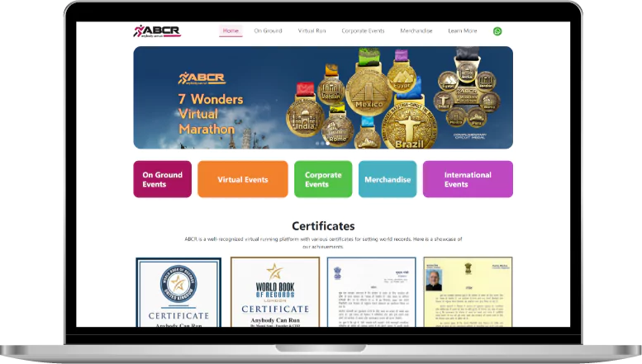This screenshot has height=364, width=642.
Task: Click the 7 Wonders Virtual Marathon banner
Action: point(323,97)
